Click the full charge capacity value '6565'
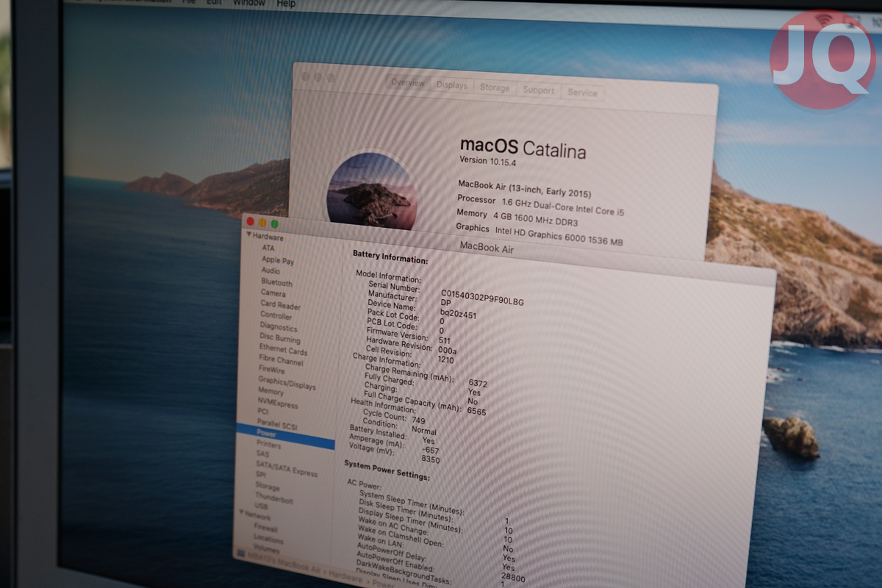 click(x=476, y=411)
